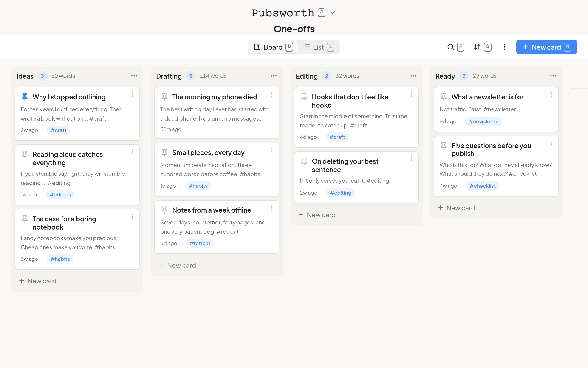The height and width of the screenshot is (368, 588).
Task: Pin 'Hooks that don't feel like hooks' card
Action: (x=304, y=97)
